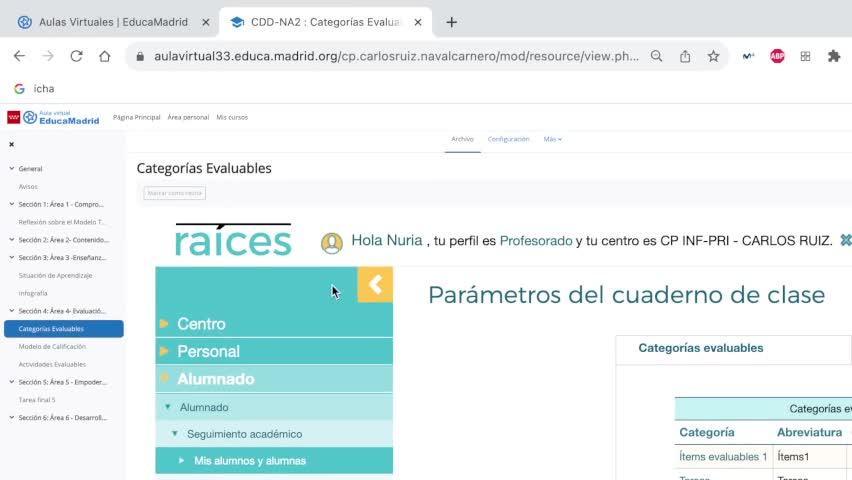Image resolution: width=852 pixels, height=480 pixels.
Task: Open the Más dropdown menu
Action: [553, 139]
